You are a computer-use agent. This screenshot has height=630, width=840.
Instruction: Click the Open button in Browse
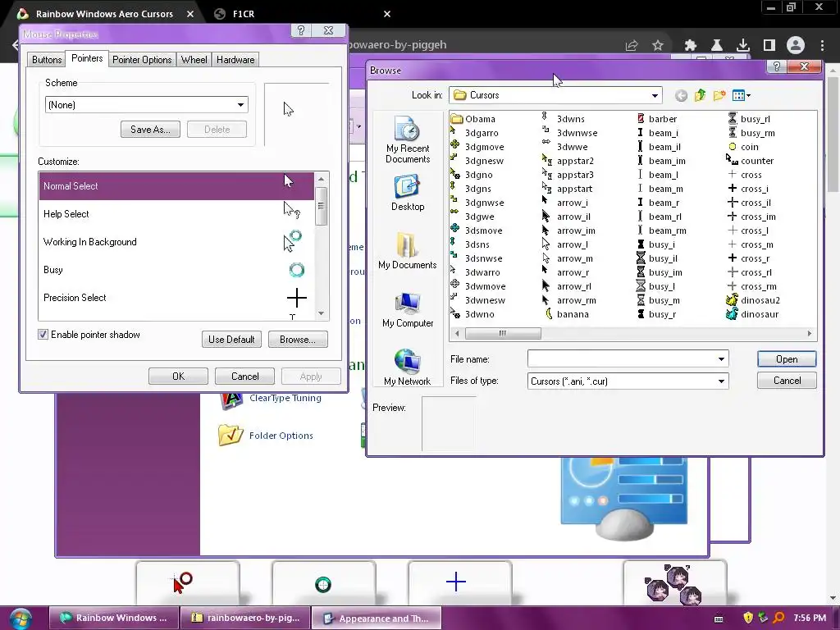pos(787,359)
